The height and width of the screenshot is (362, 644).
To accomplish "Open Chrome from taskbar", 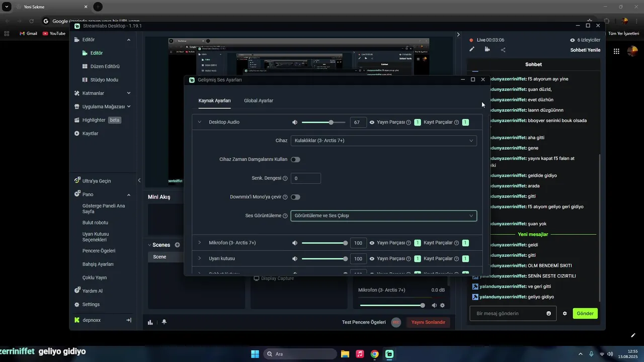I will coord(375,354).
